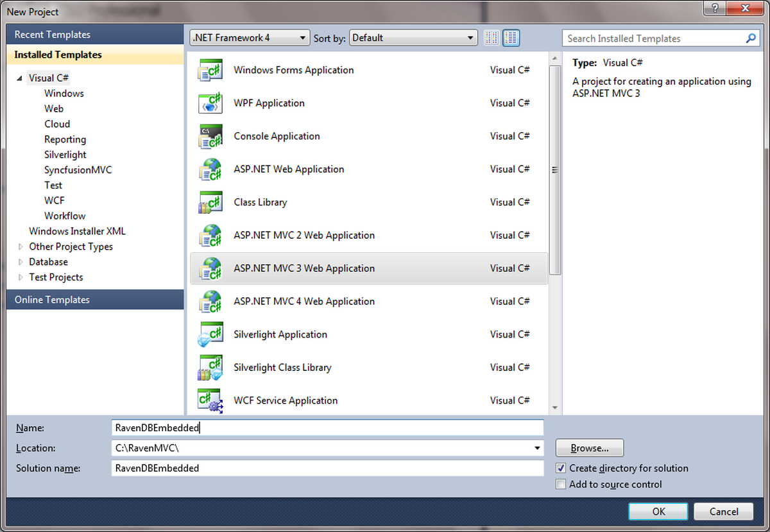This screenshot has width=770, height=532.
Task: Click the template list scrollbar thumb
Action: pyautogui.click(x=555, y=170)
